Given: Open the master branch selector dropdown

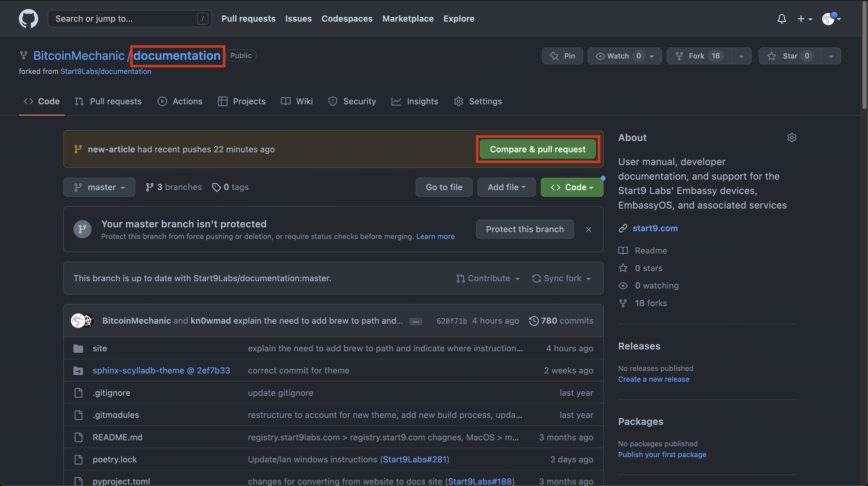Looking at the screenshot, I should click(99, 187).
